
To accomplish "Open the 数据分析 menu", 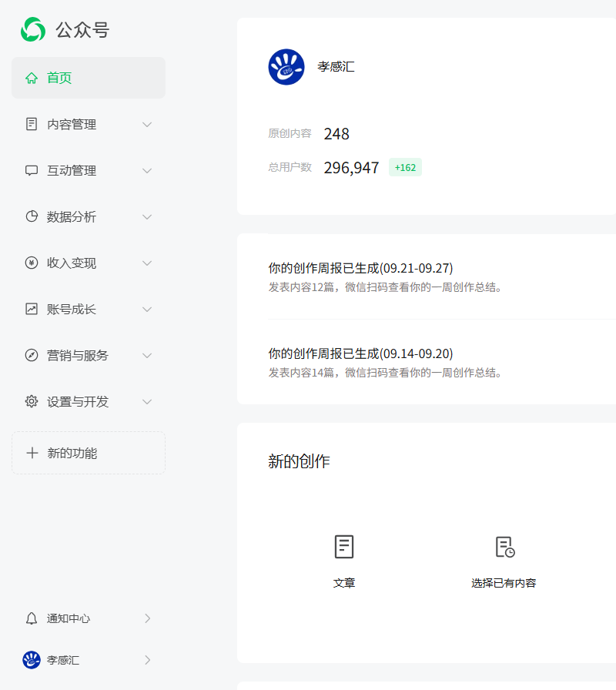I will [x=89, y=216].
